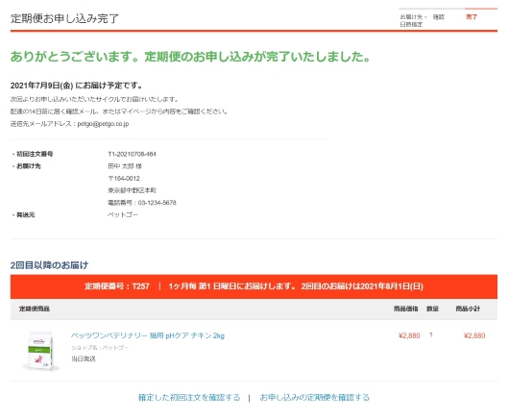509x420 pixels.
Task: Click the order number T1-20210708-464
Action: 132,154
